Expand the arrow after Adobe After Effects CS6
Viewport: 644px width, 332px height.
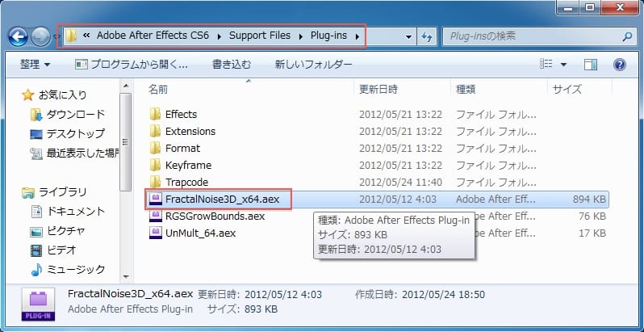pyautogui.click(x=219, y=36)
